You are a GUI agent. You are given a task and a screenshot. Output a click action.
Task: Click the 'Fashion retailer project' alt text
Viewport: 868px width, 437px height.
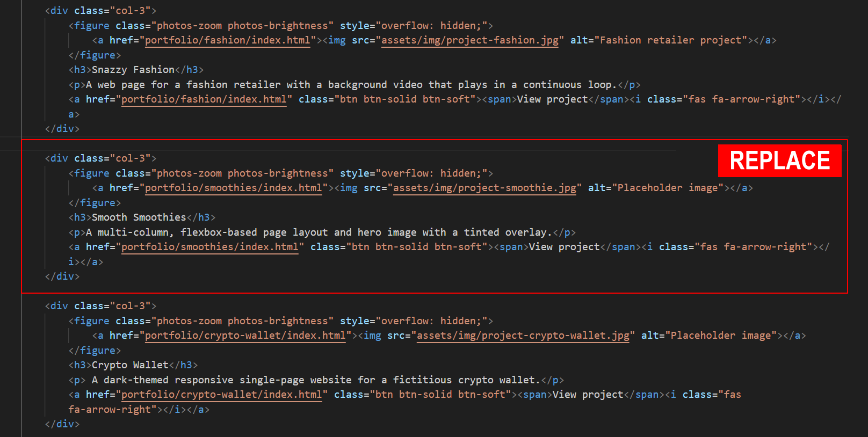pyautogui.click(x=674, y=40)
